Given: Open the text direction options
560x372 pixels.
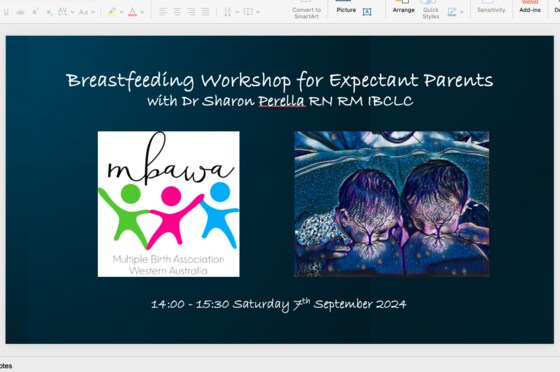Looking at the screenshot, I should (228, 12).
